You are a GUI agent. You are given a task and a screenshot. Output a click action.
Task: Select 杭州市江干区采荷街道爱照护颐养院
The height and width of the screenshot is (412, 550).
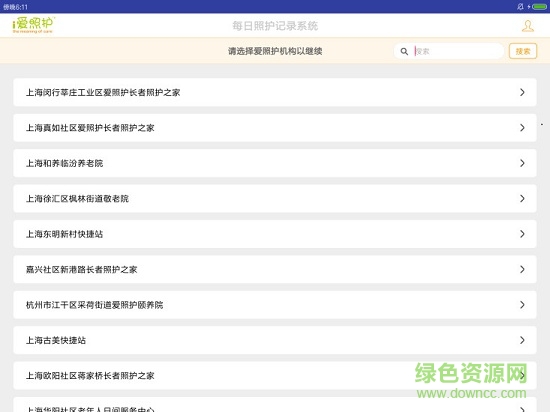[275, 305]
